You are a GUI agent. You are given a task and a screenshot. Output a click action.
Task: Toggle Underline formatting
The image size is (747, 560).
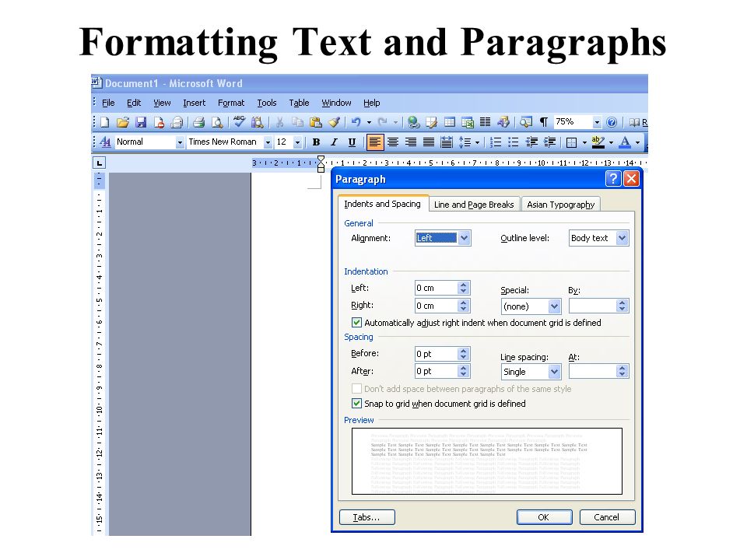coord(352,142)
